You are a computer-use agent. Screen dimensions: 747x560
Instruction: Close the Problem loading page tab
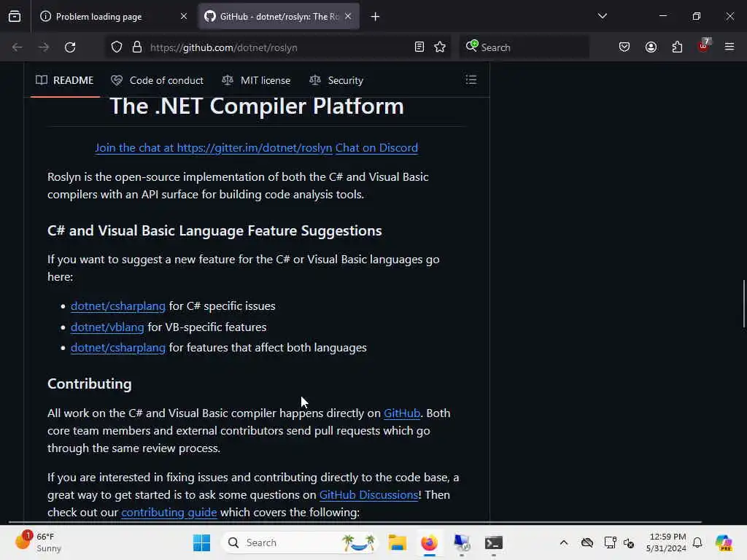pyautogui.click(x=183, y=17)
